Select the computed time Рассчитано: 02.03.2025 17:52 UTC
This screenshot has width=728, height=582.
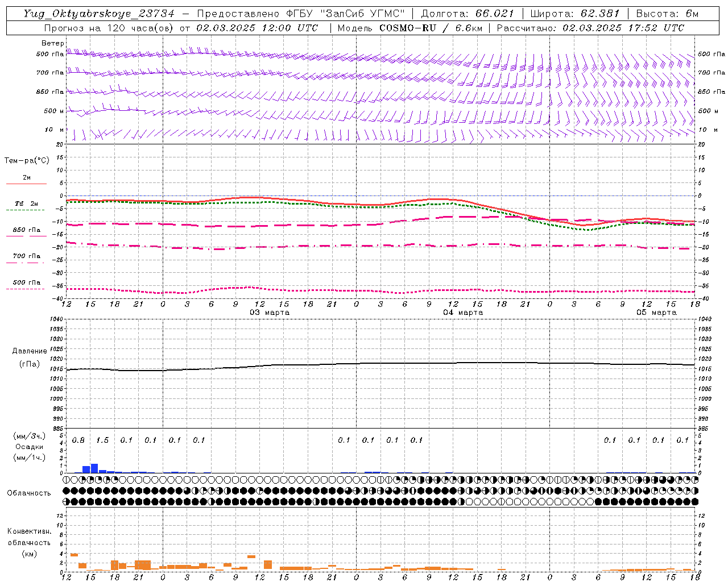[590, 28]
